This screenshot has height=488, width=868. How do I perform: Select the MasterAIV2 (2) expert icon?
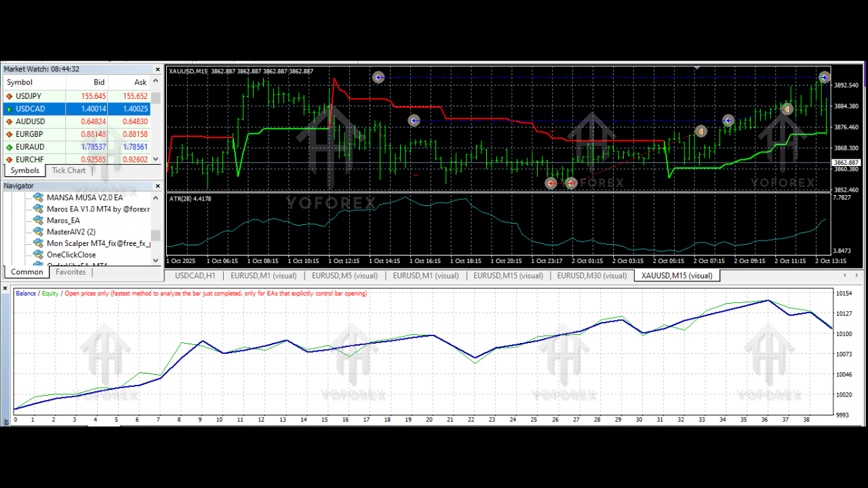tap(39, 231)
